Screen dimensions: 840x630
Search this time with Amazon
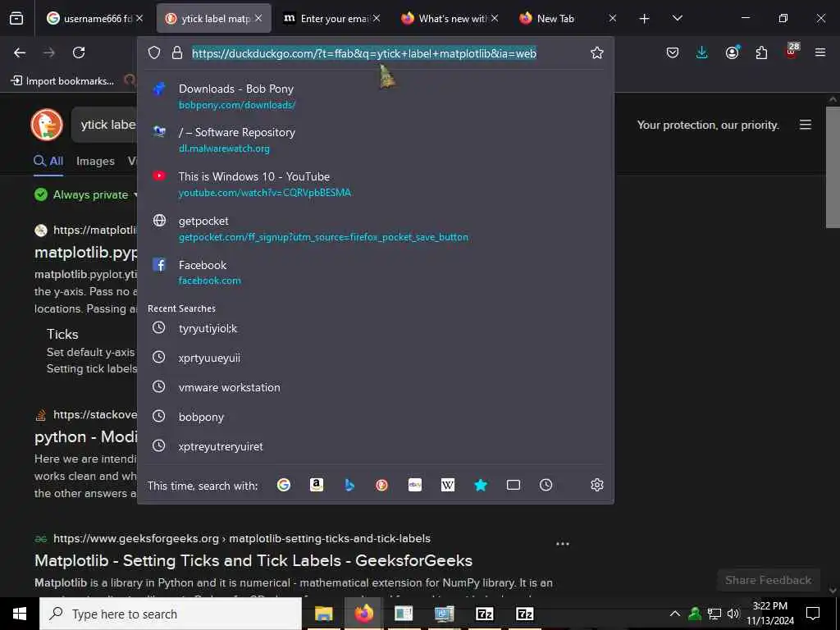point(317,485)
